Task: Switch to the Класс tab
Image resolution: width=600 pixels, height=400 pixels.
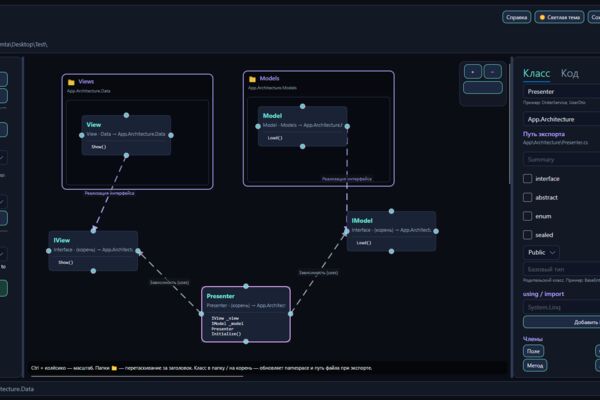Action: point(536,73)
